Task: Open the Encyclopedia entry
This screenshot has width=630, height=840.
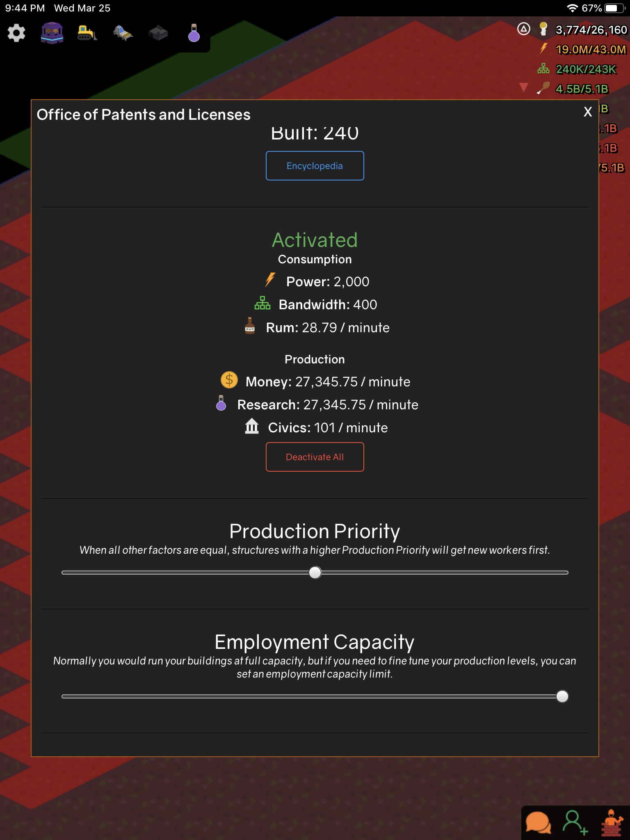Action: point(315,166)
